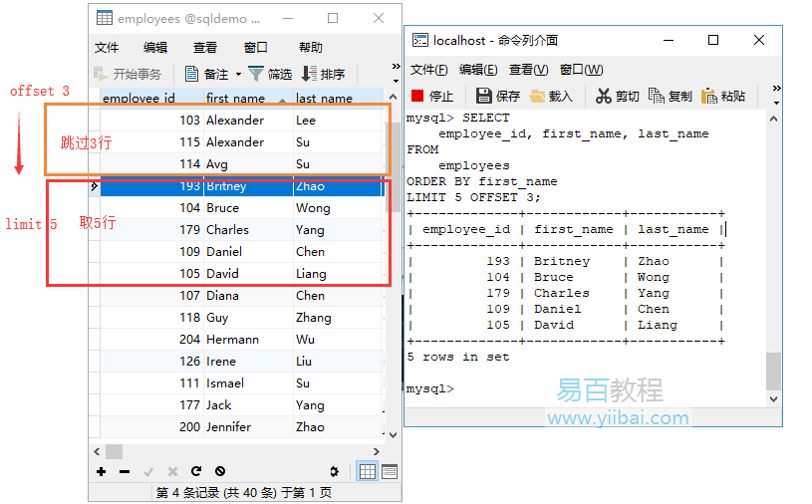Click the employees window table title icon

104,18
